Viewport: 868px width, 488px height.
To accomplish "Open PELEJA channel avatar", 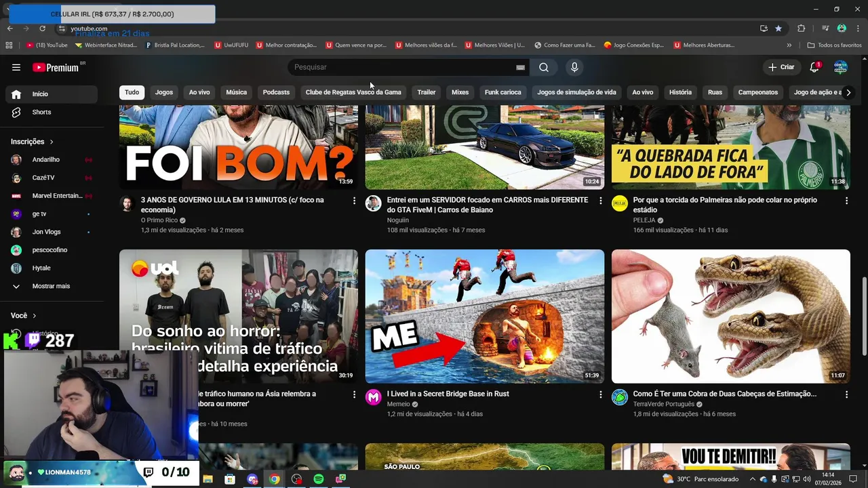I will (x=620, y=204).
